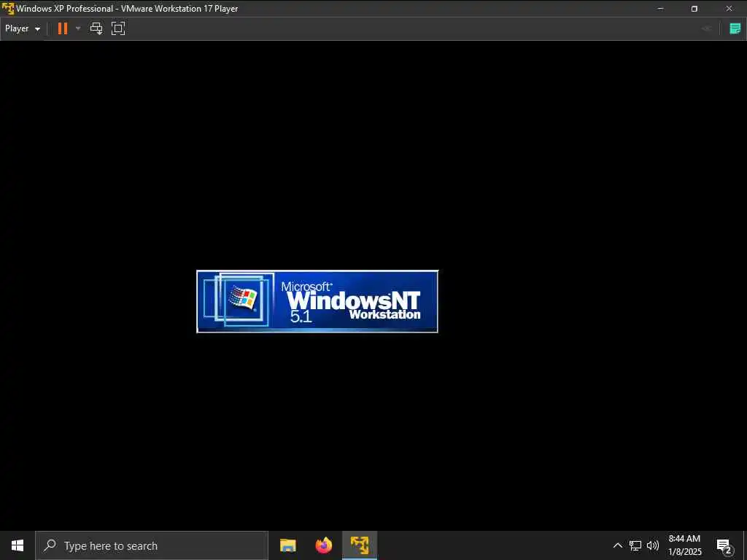
Task: Restore down the VMware Player window
Action: point(694,9)
